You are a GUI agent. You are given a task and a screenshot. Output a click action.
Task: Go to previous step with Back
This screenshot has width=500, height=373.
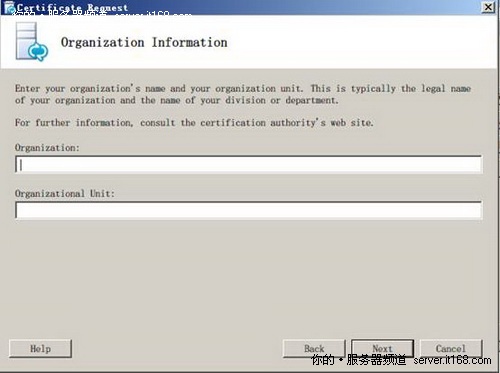coord(314,349)
